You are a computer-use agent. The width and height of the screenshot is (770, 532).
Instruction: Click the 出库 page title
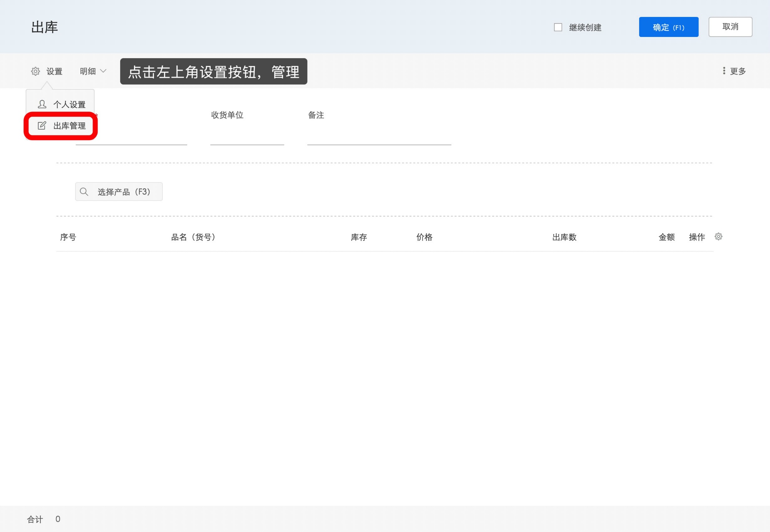[x=45, y=27]
